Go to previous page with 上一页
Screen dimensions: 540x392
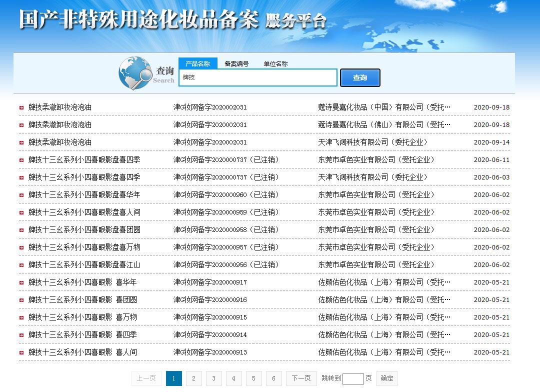[146, 378]
